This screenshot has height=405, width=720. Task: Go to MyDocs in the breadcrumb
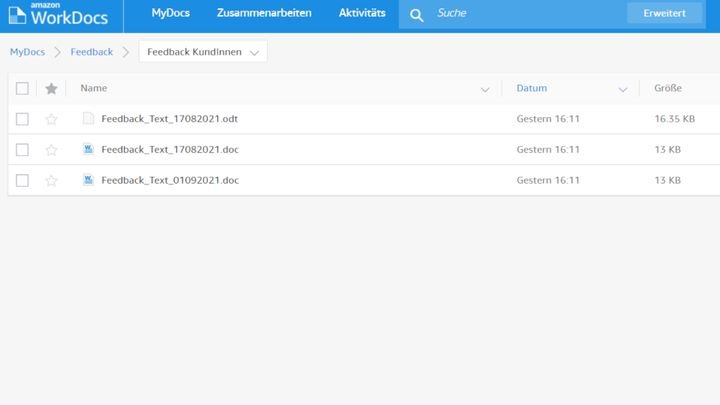28,52
